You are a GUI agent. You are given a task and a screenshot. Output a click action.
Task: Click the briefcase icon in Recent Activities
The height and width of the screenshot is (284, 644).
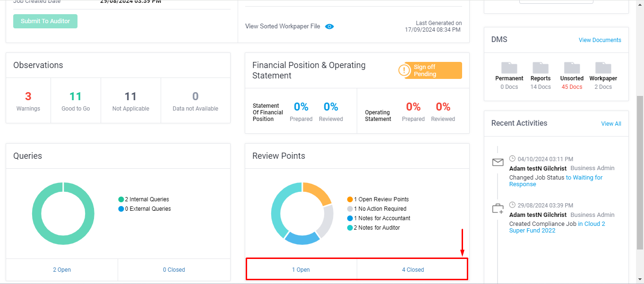pos(498,209)
